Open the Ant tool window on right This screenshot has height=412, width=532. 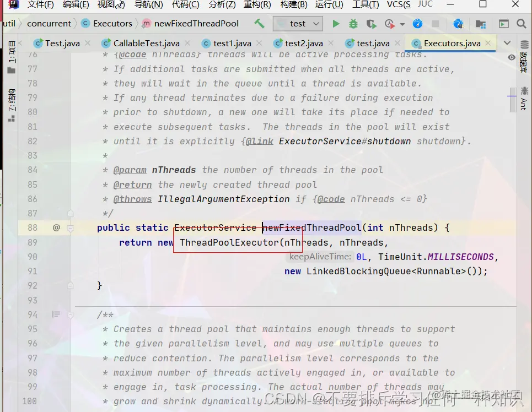pyautogui.click(x=524, y=99)
